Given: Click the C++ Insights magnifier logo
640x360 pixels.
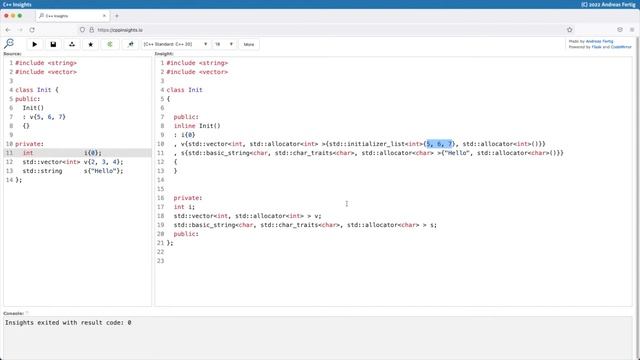Looking at the screenshot, I should click(x=9, y=44).
